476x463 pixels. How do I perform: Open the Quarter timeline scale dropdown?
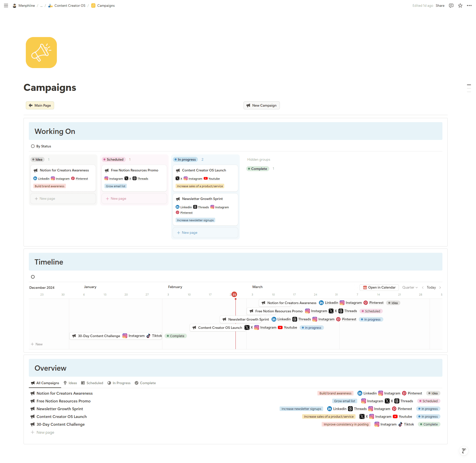410,287
